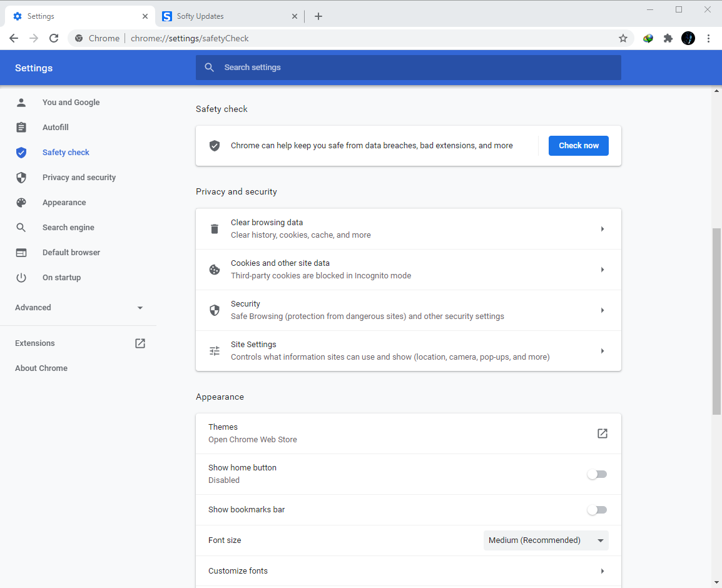Open About Chrome link
The image size is (722, 588).
click(41, 368)
